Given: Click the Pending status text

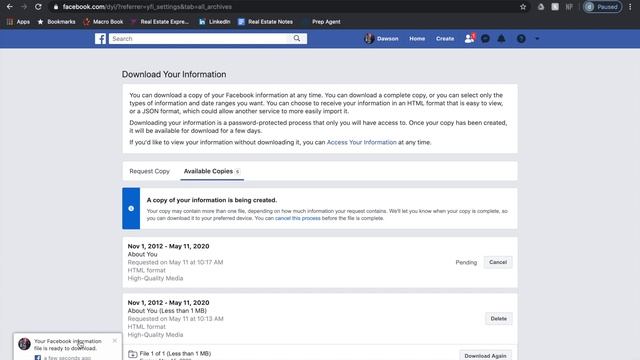Looking at the screenshot, I should [466, 262].
